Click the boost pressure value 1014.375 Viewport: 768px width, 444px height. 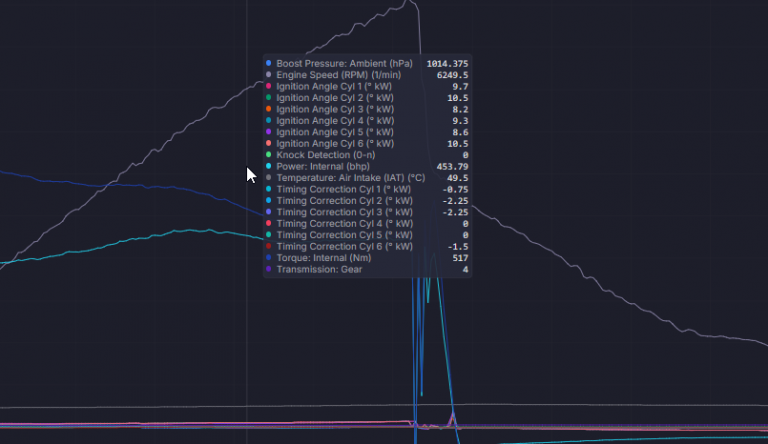447,64
